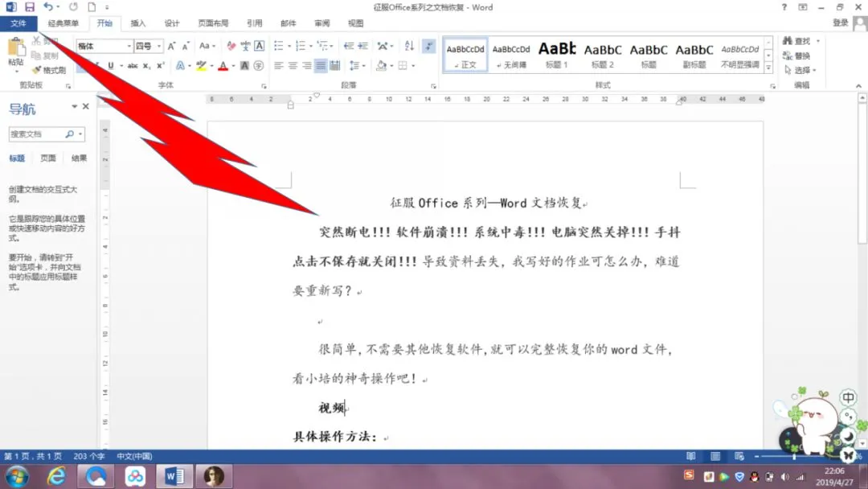Switch to the 页面布局 Page Layout tab
This screenshot has width=868, height=489.
point(213,23)
